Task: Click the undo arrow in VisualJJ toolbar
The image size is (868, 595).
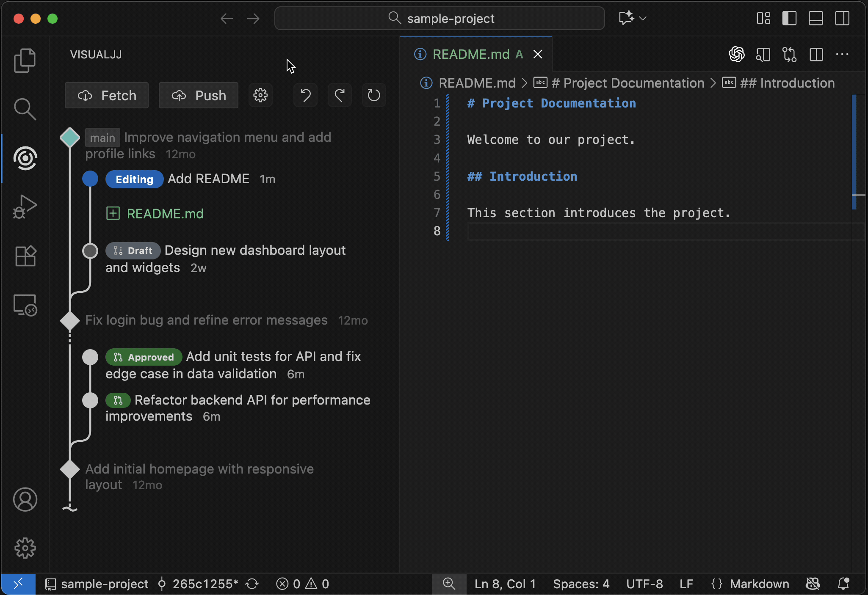Action: pyautogui.click(x=305, y=95)
